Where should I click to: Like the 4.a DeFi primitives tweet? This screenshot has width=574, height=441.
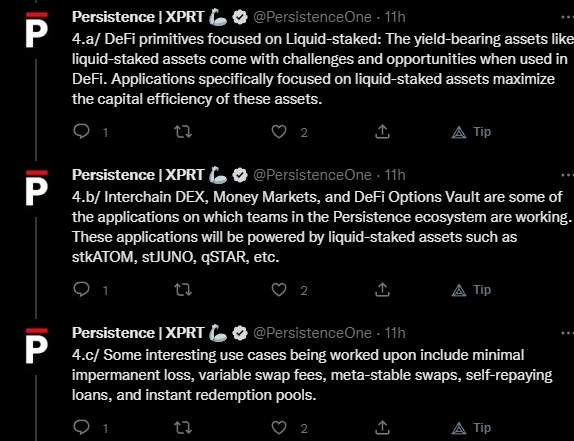point(279,131)
